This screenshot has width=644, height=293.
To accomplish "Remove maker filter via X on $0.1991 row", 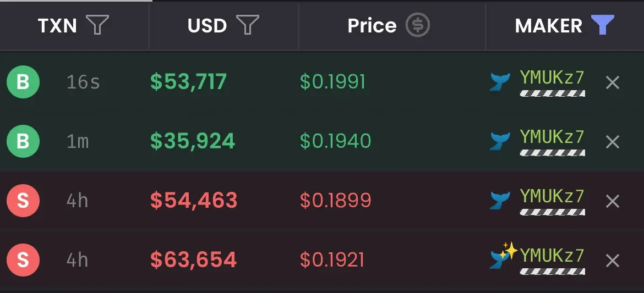I will click(x=613, y=83).
